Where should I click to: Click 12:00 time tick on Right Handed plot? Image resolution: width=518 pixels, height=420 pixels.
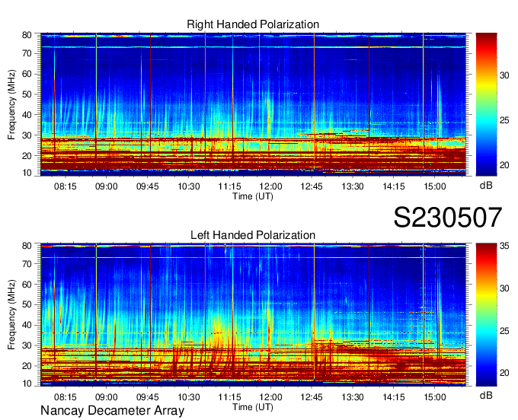271,186
